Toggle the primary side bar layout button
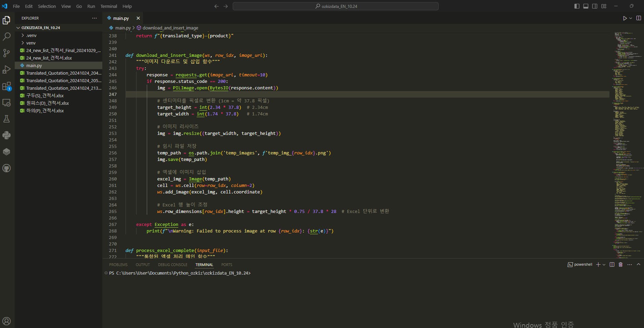644x328 pixels. point(577,6)
